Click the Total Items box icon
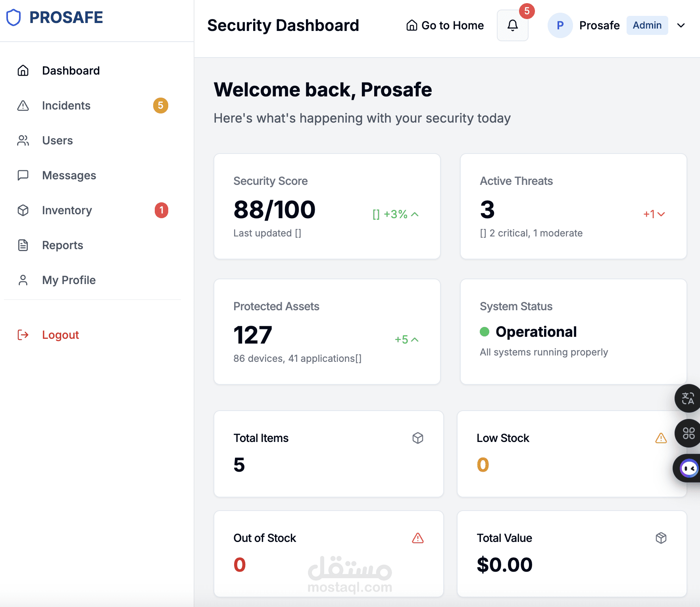700x607 pixels. point(418,438)
